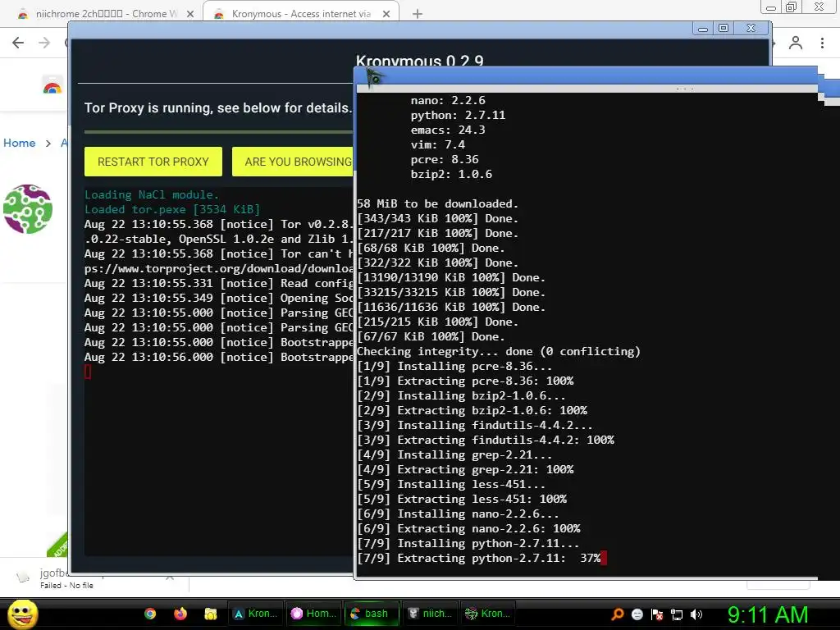Click the 'vim: 7.4' version line
This screenshot has height=630, width=840.
[x=438, y=144]
